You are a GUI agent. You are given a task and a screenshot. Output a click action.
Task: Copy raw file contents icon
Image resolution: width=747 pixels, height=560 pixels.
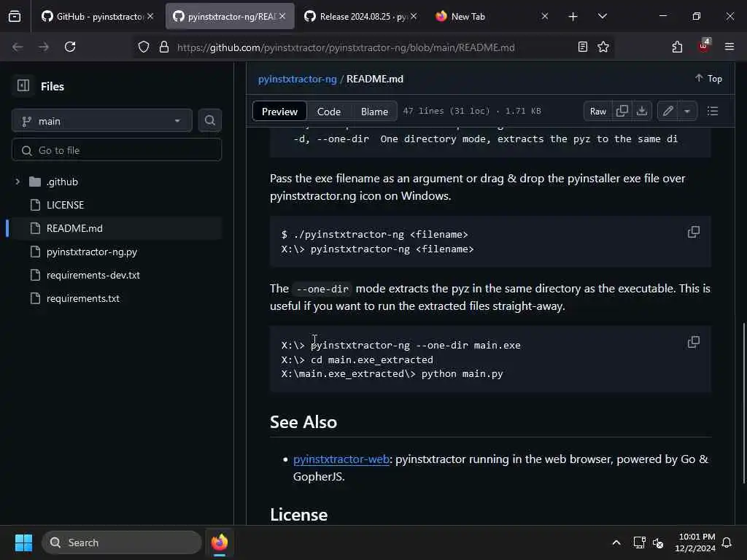point(622,111)
